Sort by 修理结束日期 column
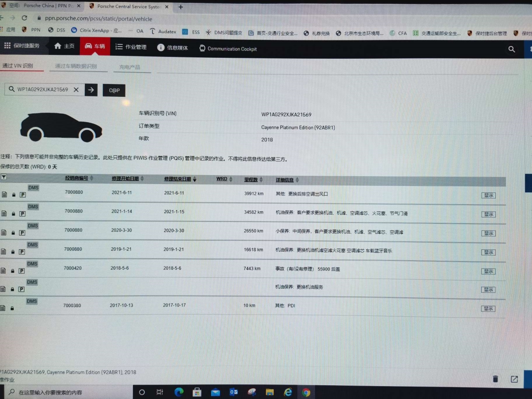Viewport: 532px width, 399px height. (180, 179)
